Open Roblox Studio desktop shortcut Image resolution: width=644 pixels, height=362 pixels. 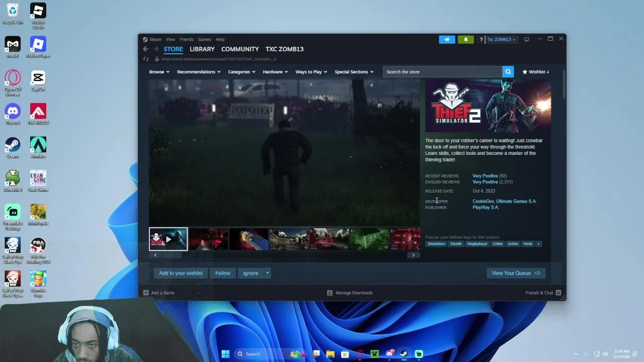[38, 16]
